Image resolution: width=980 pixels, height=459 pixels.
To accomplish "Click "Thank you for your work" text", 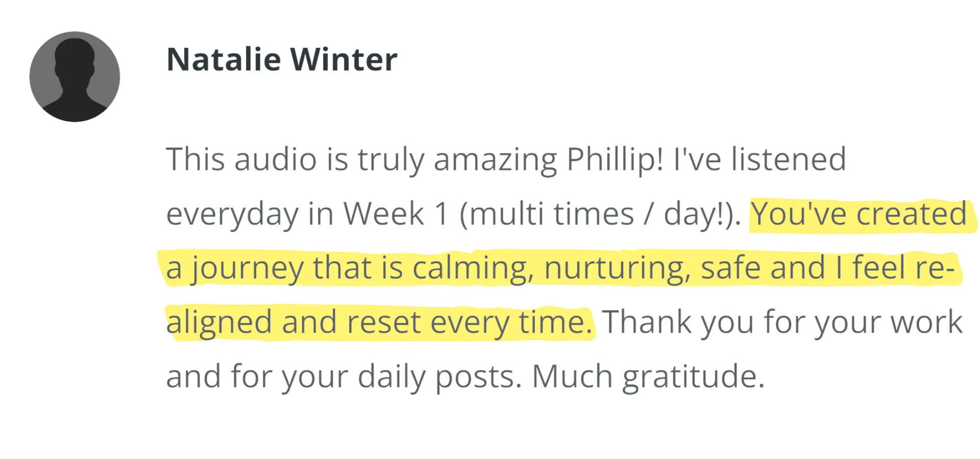I will point(782,323).
